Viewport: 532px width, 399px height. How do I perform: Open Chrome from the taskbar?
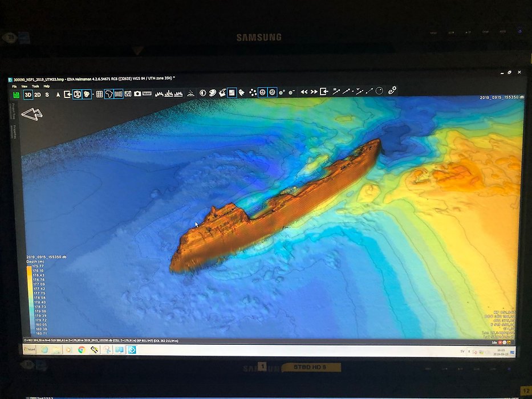coord(82,349)
